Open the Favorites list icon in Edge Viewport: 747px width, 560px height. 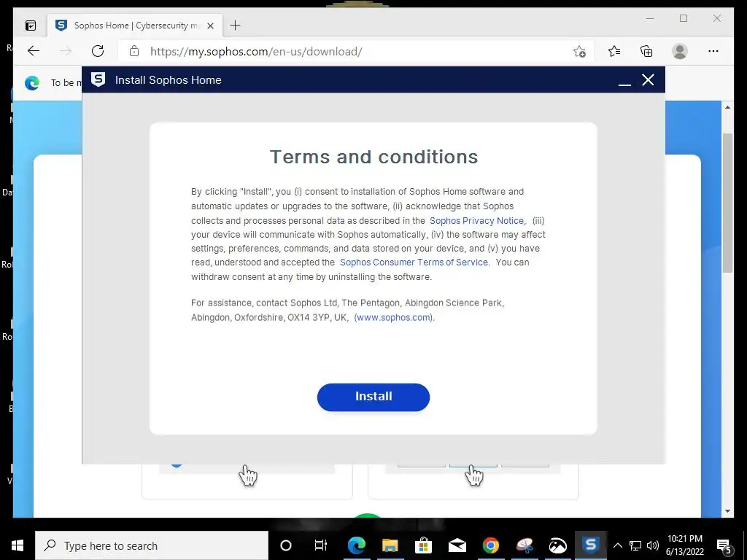coord(614,51)
